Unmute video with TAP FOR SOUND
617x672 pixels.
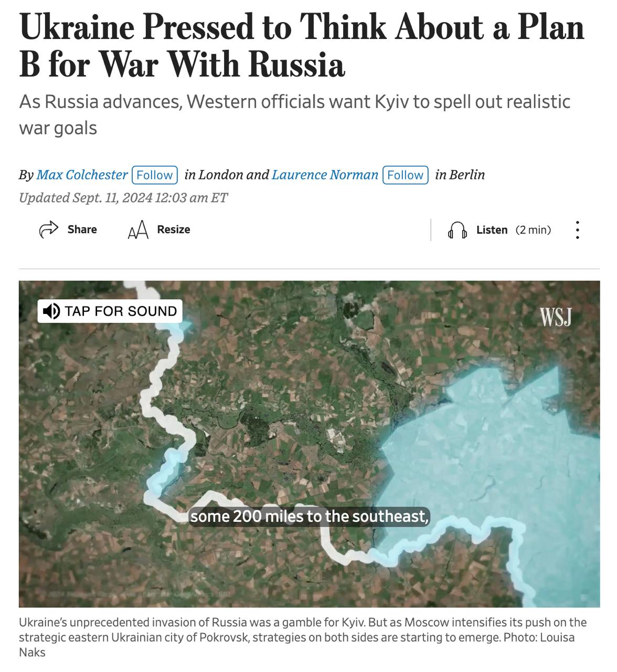(x=110, y=311)
